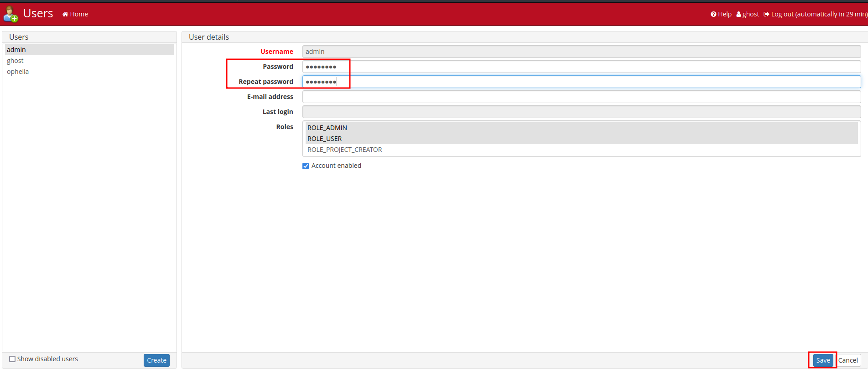The height and width of the screenshot is (369, 868).
Task: Click the Last login field
Action: (582, 112)
